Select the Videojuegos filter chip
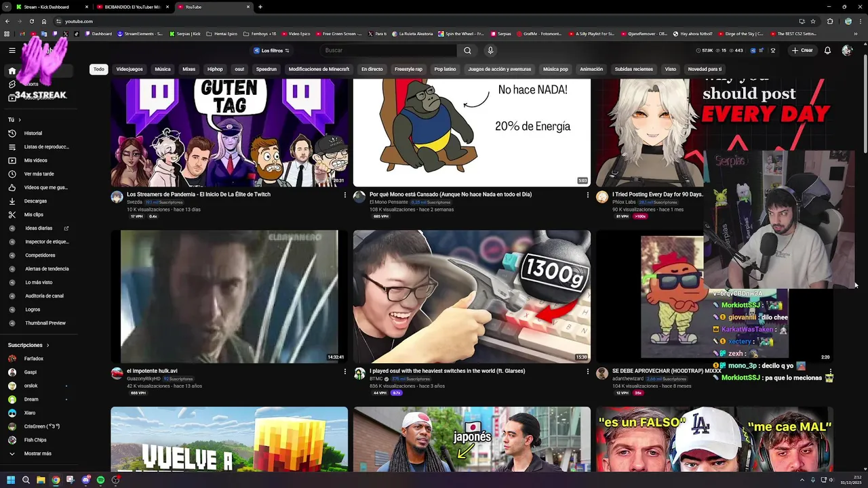 pos(130,69)
